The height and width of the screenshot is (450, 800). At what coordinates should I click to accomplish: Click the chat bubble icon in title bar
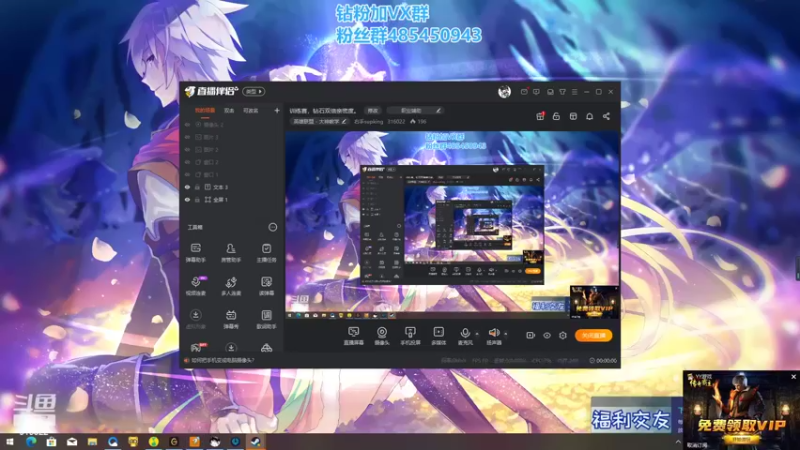point(536,92)
